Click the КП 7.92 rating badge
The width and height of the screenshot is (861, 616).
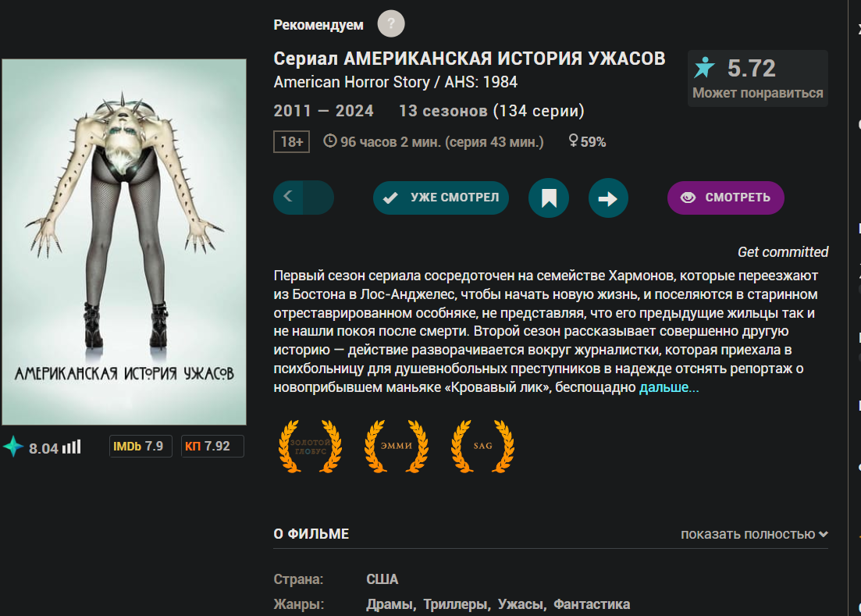(212, 447)
